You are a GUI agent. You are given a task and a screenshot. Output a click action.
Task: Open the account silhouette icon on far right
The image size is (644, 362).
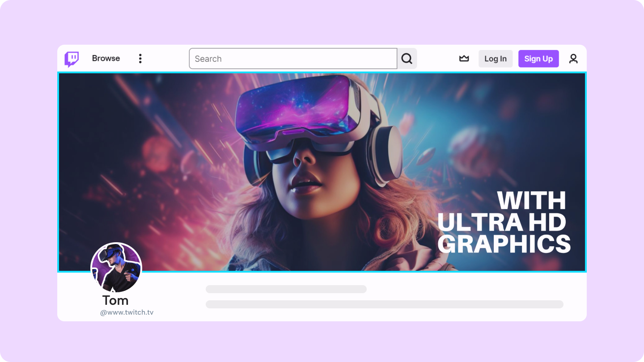574,58
